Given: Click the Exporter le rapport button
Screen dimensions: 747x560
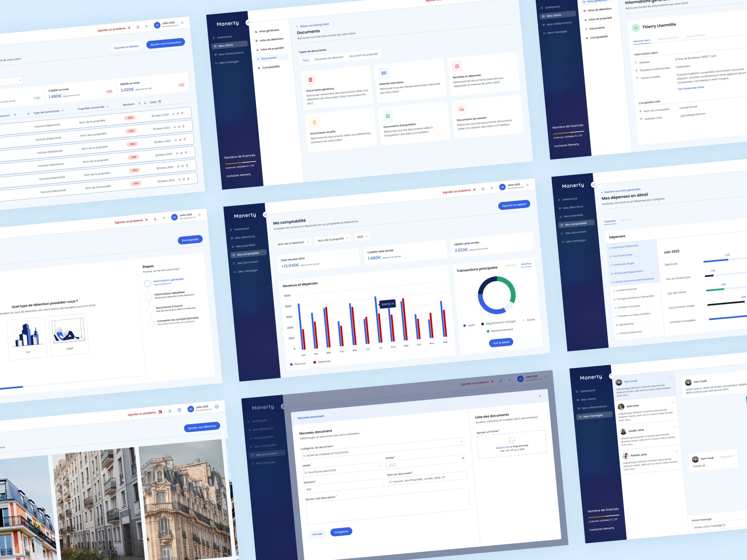Looking at the screenshot, I should [x=514, y=205].
